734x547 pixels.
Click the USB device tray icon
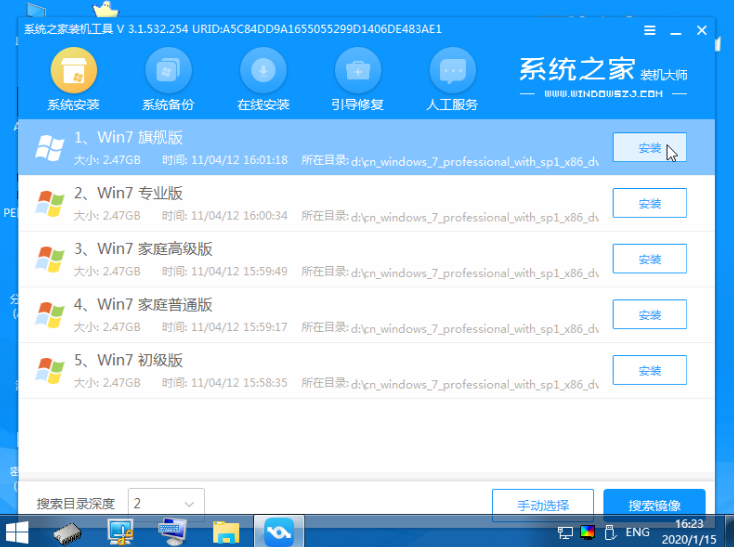tap(609, 532)
